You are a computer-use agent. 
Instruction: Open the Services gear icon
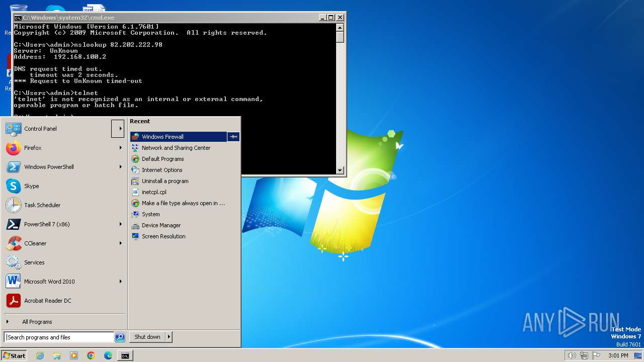pos(14,262)
